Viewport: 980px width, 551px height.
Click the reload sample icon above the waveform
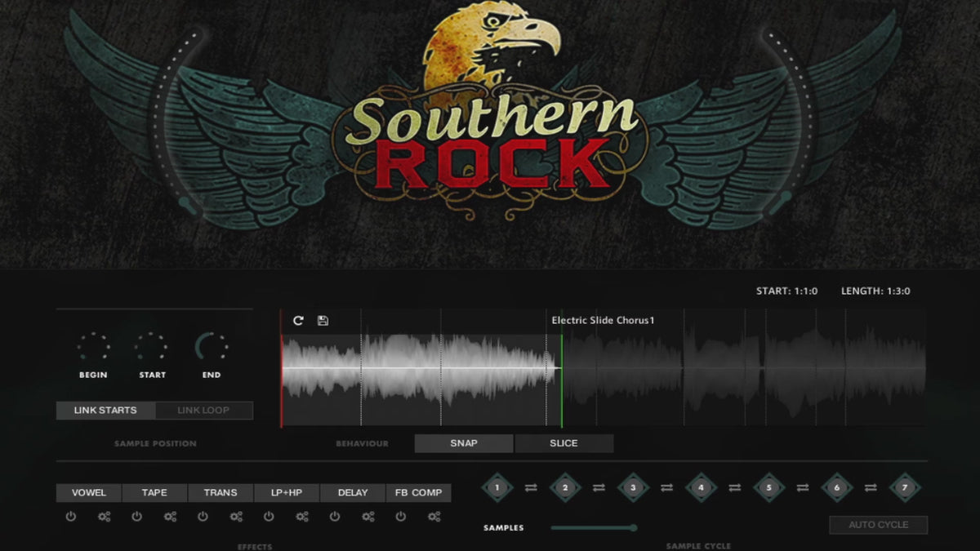tap(298, 321)
